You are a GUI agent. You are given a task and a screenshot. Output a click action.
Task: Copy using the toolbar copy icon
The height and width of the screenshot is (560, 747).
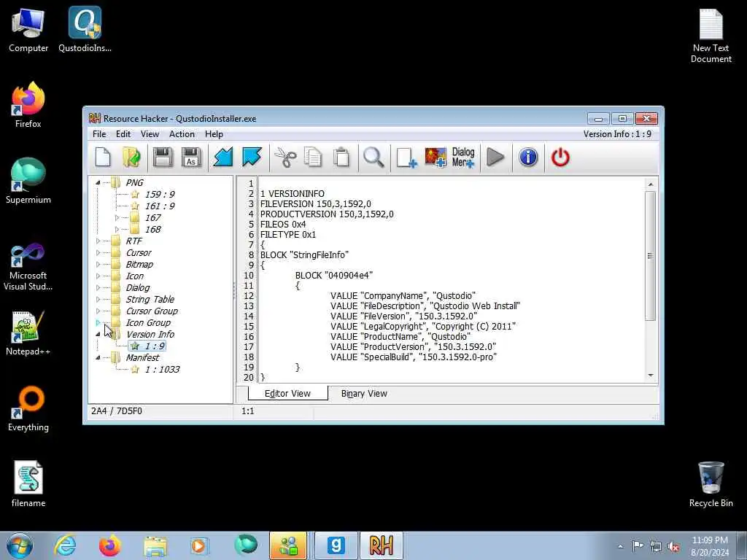pyautogui.click(x=313, y=157)
